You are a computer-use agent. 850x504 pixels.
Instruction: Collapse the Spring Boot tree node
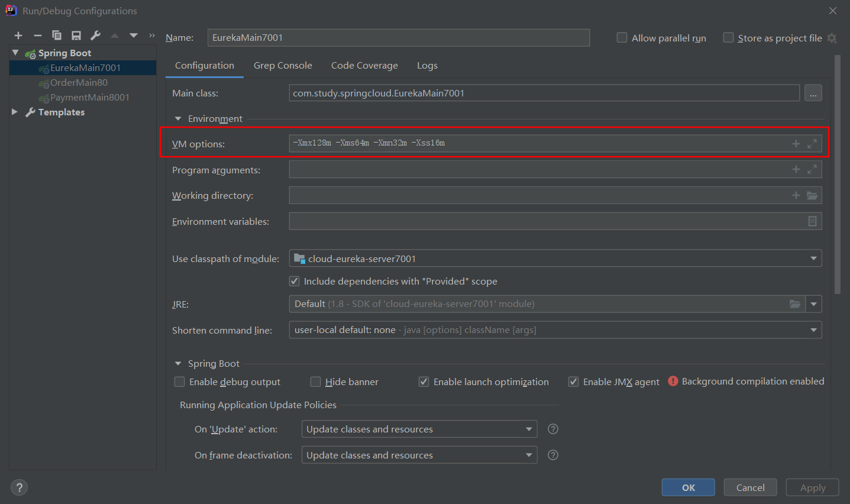15,53
